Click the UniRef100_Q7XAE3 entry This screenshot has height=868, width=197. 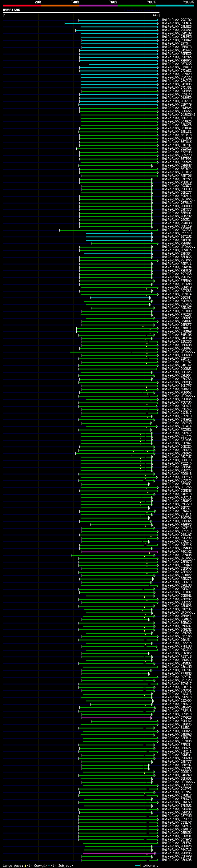point(177,67)
